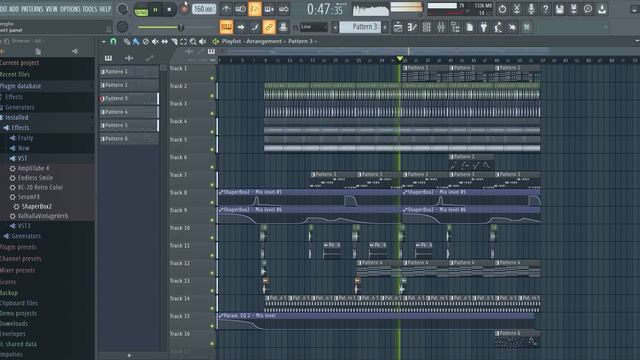Toggle loop recording icon
Image resolution: width=640 pixels, height=360 pixels.
pos(283,9)
